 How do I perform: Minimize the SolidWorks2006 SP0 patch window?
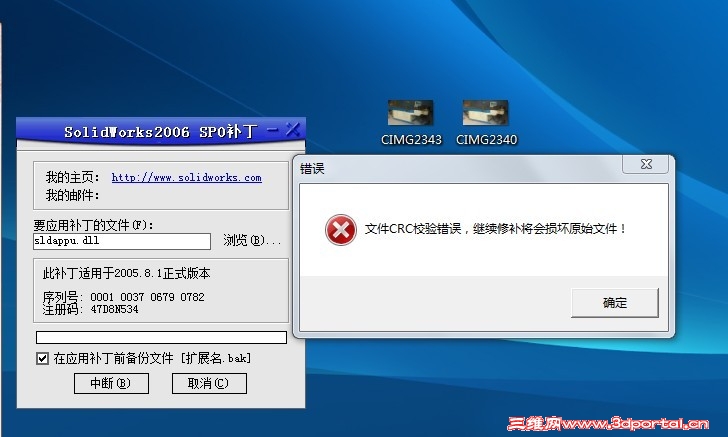tap(273, 130)
